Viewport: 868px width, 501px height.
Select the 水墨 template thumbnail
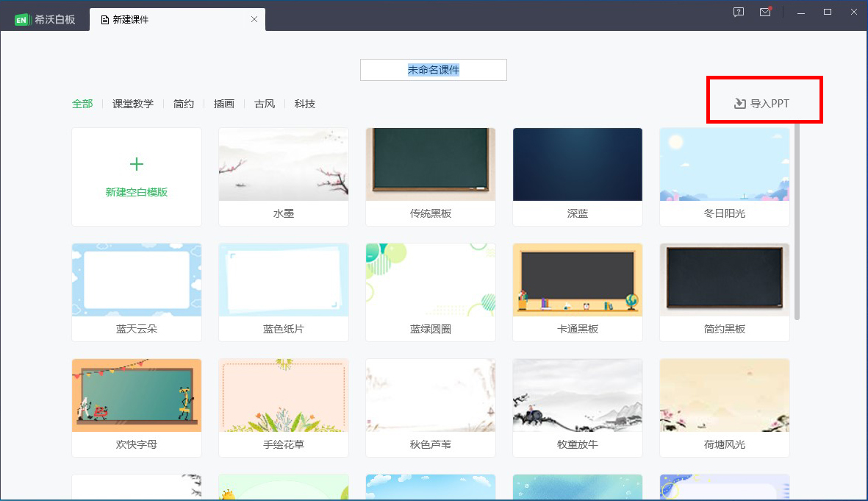point(283,164)
